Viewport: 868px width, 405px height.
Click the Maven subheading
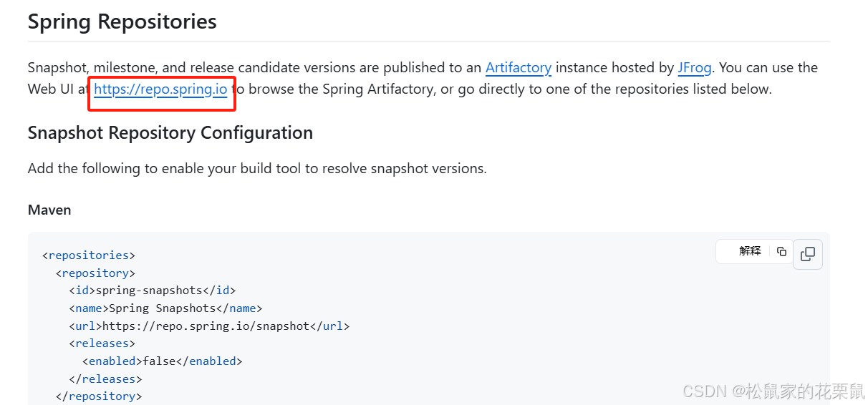click(x=49, y=210)
